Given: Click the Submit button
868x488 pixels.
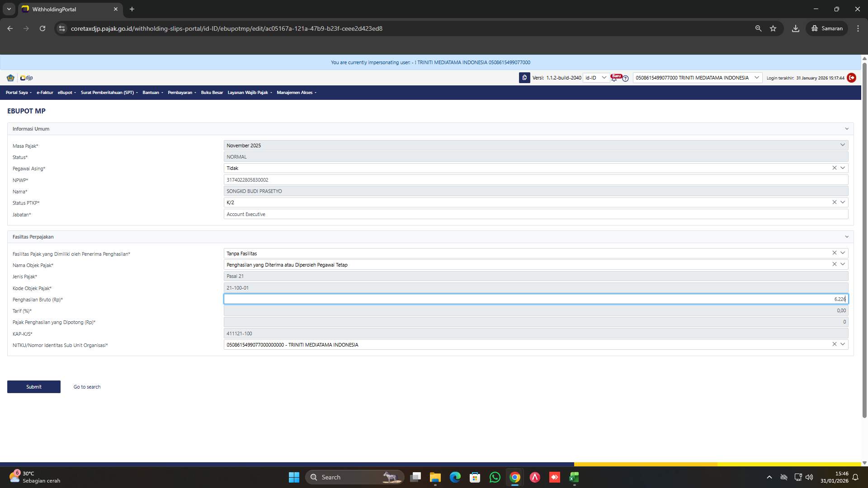Looking at the screenshot, I should 33,387.
